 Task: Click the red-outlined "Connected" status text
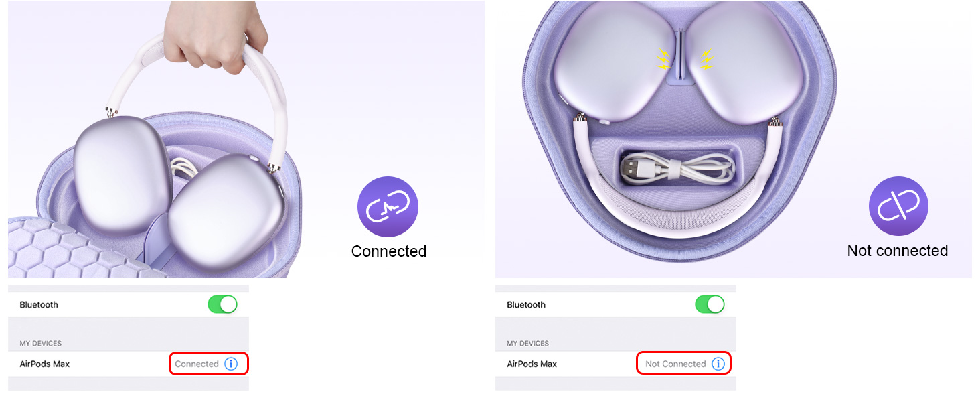pyautogui.click(x=197, y=364)
